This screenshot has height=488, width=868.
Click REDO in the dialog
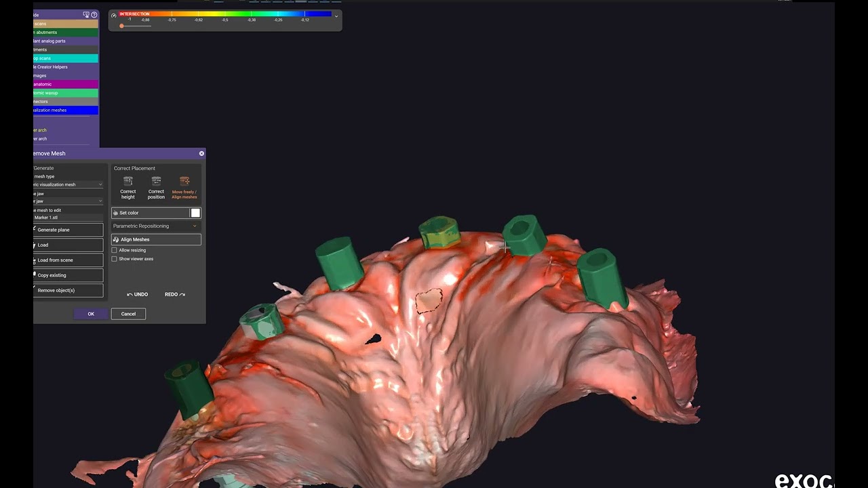click(175, 294)
